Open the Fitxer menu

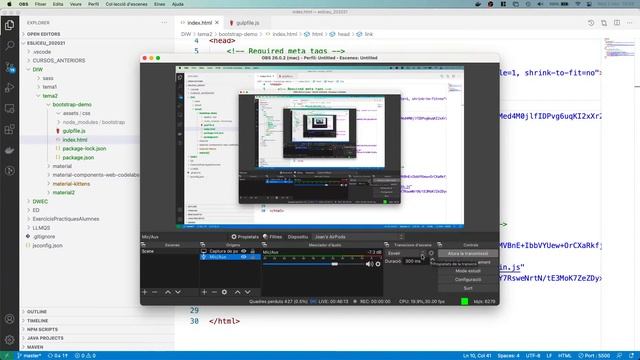[x=40, y=4]
